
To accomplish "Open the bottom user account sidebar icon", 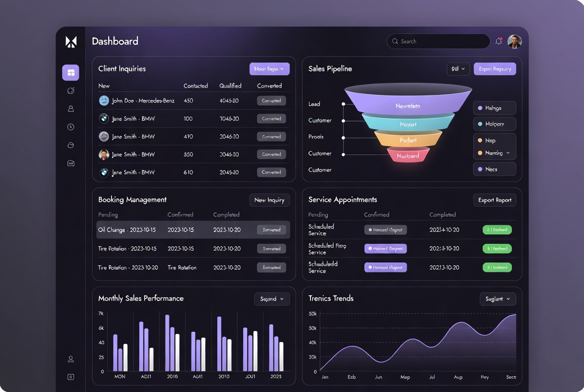I will [71, 359].
